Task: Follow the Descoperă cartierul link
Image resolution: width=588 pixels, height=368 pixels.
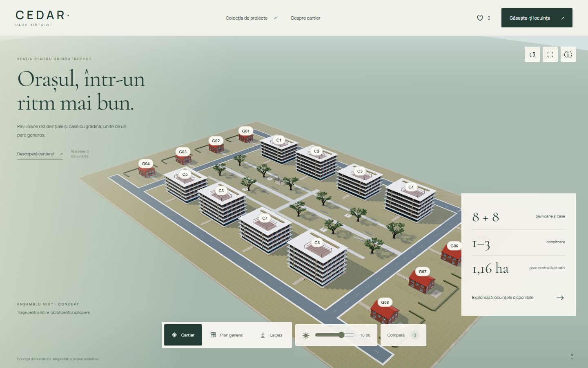Action: (x=40, y=154)
